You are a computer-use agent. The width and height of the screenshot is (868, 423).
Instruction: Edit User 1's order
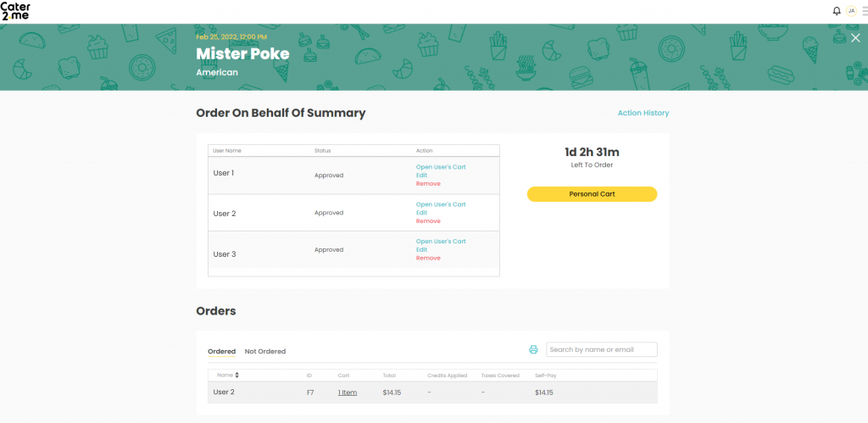tap(421, 175)
